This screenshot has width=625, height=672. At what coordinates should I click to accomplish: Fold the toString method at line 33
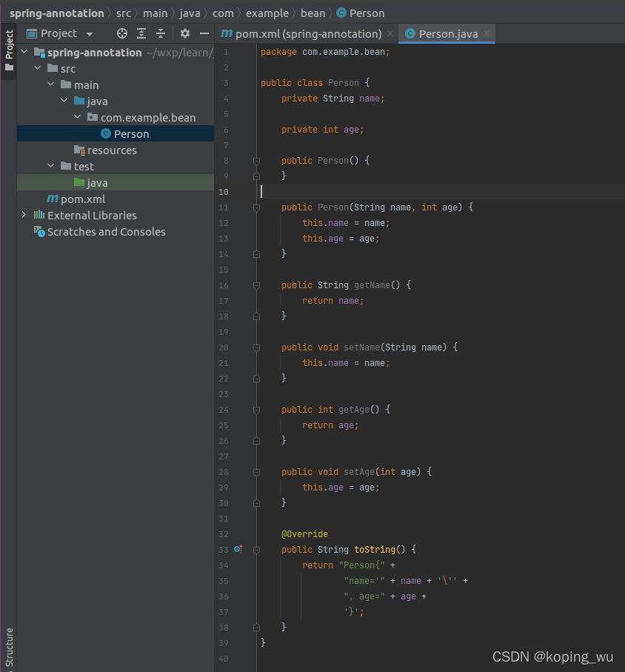pos(257,550)
